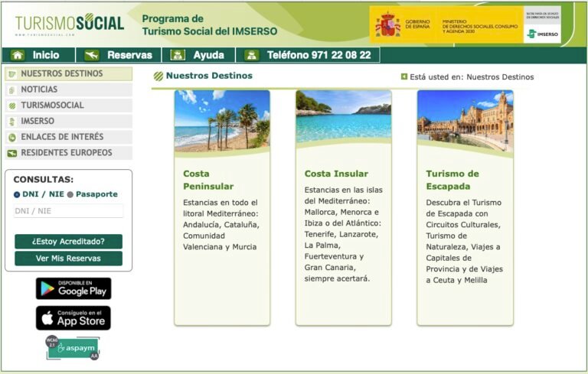Open TURISMOSOCIAL in the sidebar

point(69,106)
